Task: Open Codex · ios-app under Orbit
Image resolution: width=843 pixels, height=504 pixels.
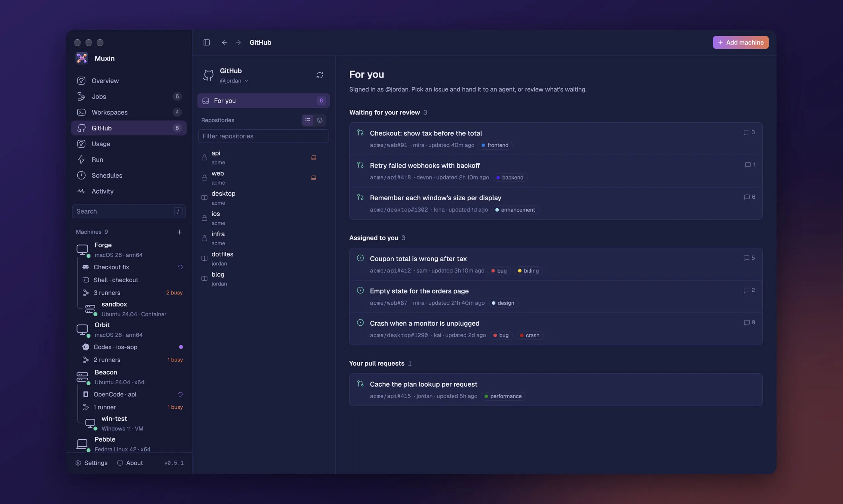Action: pyautogui.click(x=132, y=347)
